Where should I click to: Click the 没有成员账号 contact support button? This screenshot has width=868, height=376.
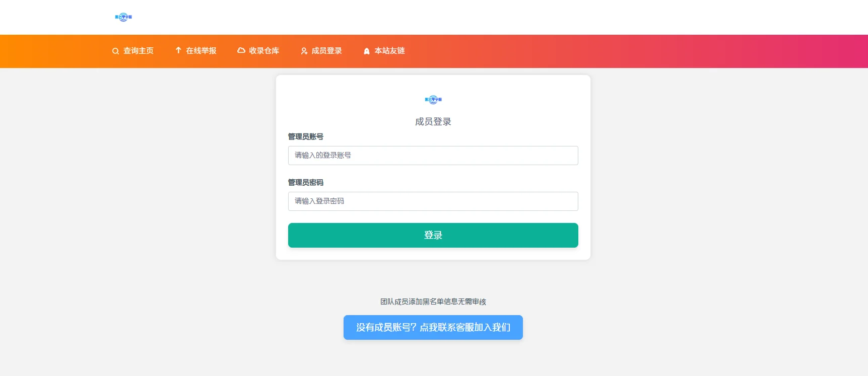(433, 328)
